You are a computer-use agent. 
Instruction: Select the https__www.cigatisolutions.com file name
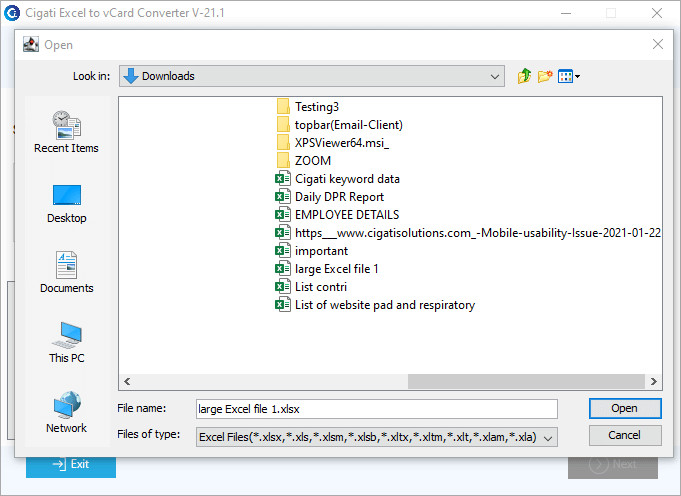(x=478, y=233)
